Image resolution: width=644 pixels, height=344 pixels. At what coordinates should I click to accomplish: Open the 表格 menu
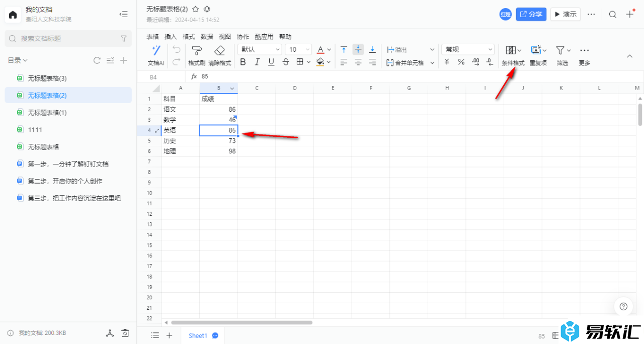(x=152, y=37)
